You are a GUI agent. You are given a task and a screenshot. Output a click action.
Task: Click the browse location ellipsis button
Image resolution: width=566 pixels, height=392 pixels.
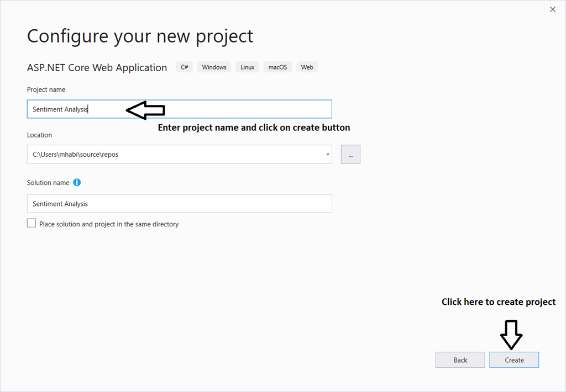coord(350,155)
